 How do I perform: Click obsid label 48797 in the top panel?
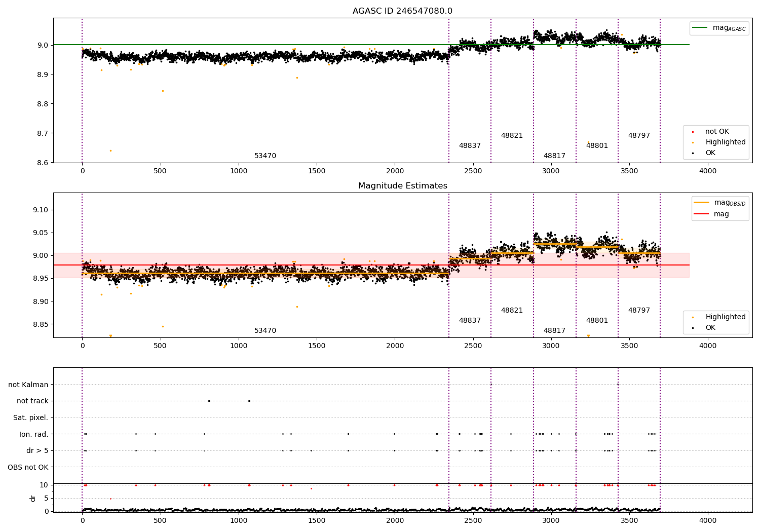click(x=639, y=136)
